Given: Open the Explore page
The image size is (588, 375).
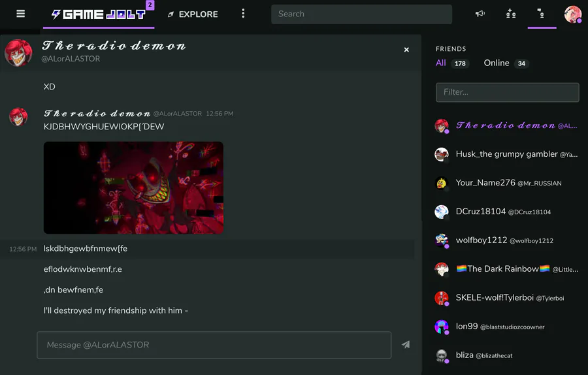Looking at the screenshot, I should (x=193, y=14).
